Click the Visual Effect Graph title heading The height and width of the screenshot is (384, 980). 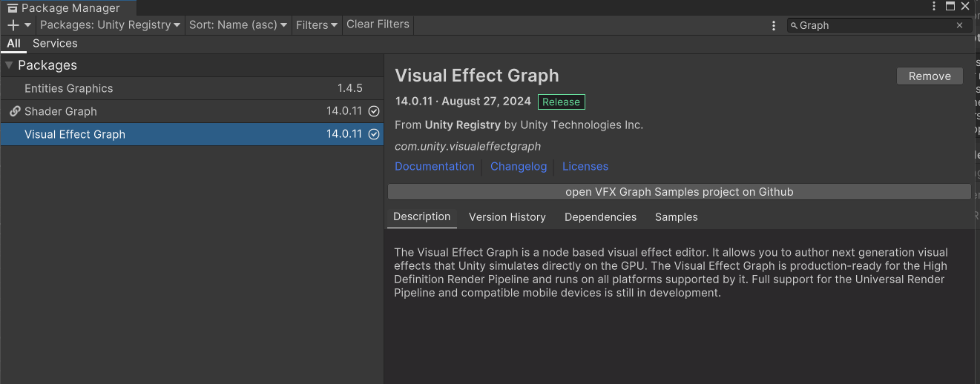[477, 76]
